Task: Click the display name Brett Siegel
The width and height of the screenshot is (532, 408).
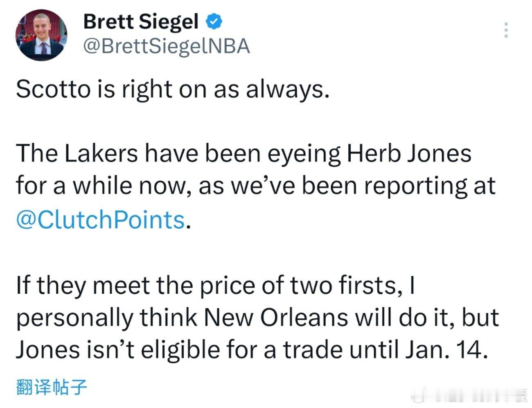Action: tap(141, 21)
